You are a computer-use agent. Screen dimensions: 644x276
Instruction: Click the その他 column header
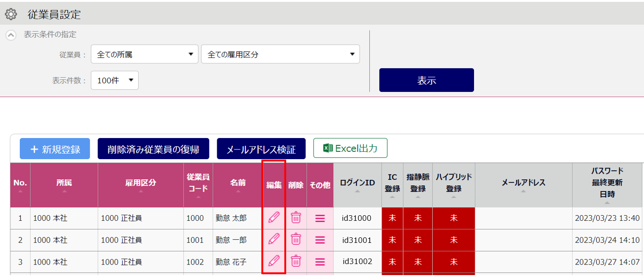320,185
